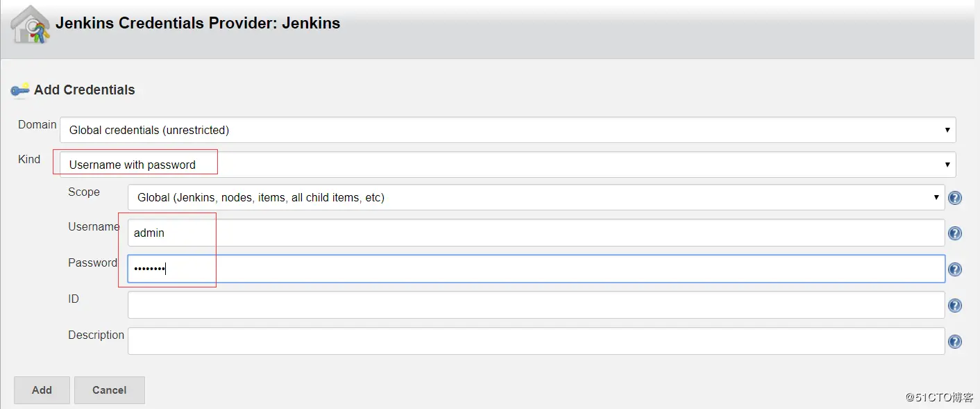Click the empty Description input field
980x409 pixels.
pos(536,341)
